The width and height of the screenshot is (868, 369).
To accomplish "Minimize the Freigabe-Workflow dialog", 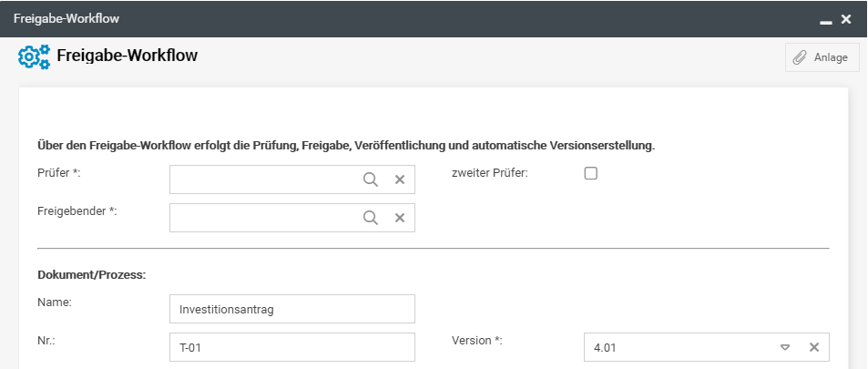I will coord(825,19).
